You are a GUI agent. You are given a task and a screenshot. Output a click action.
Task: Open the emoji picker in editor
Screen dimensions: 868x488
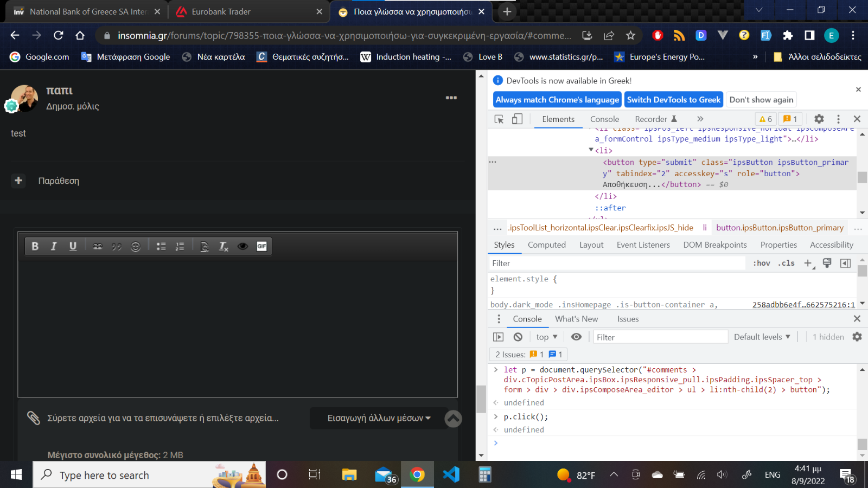click(x=136, y=246)
